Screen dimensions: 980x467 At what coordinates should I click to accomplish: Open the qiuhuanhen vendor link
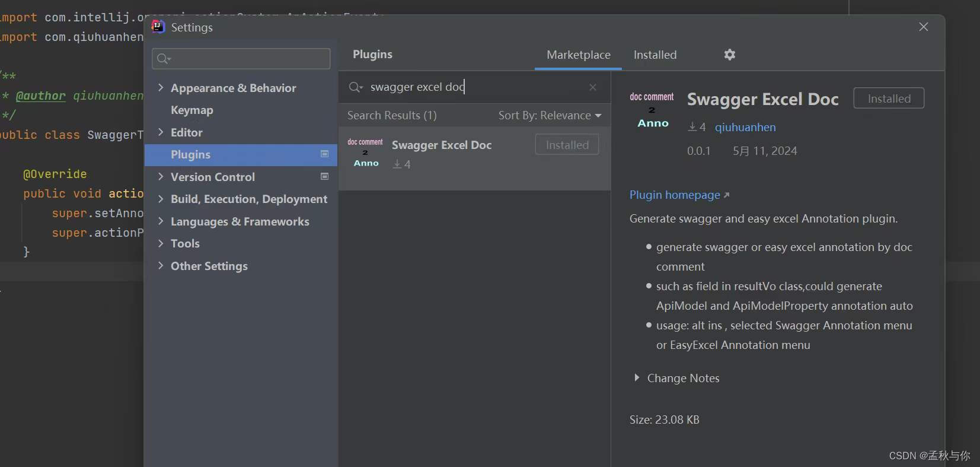tap(745, 127)
